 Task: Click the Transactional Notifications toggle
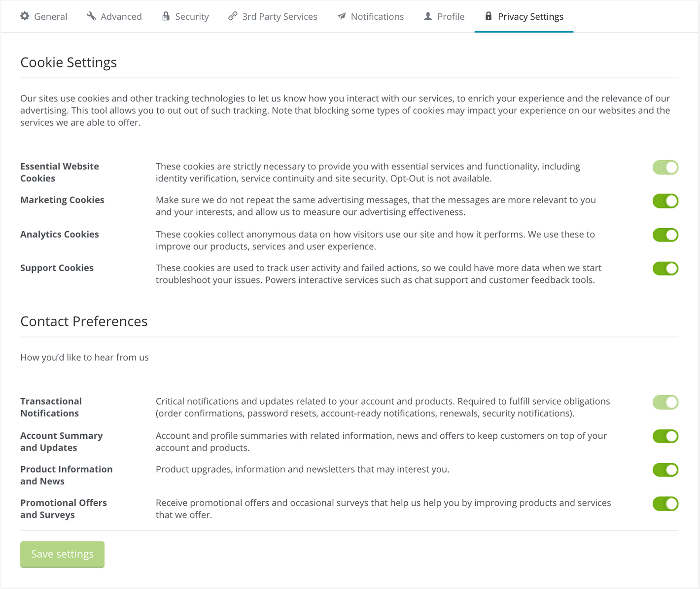(665, 402)
